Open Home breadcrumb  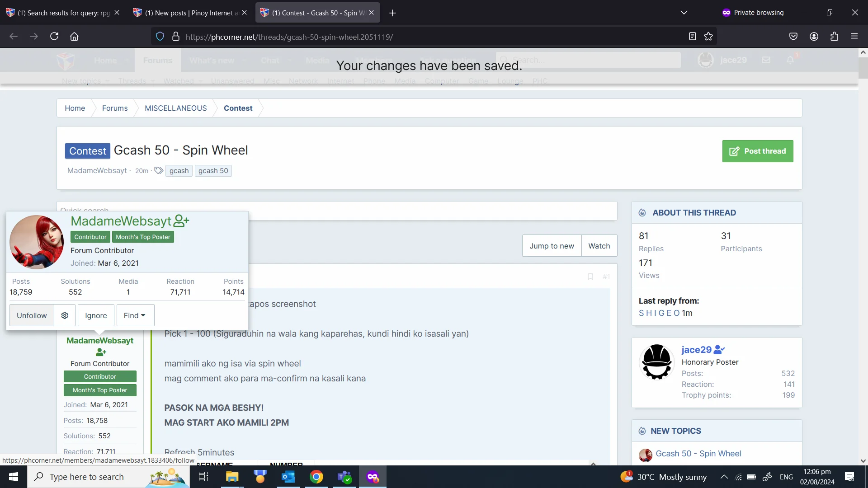coord(75,108)
